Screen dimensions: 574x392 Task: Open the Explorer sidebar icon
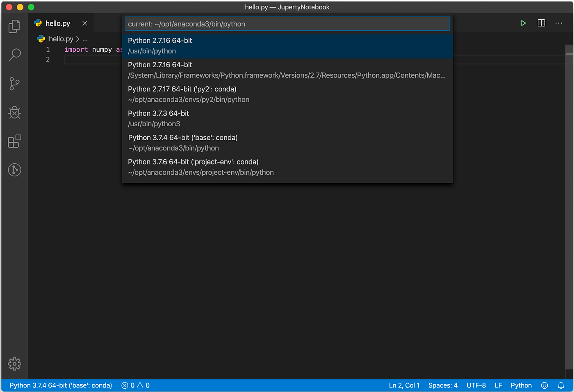pos(14,26)
